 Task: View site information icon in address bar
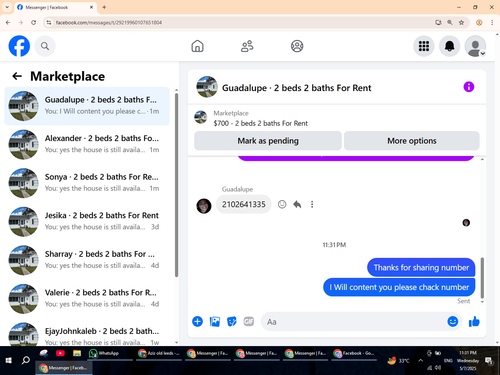pos(49,22)
